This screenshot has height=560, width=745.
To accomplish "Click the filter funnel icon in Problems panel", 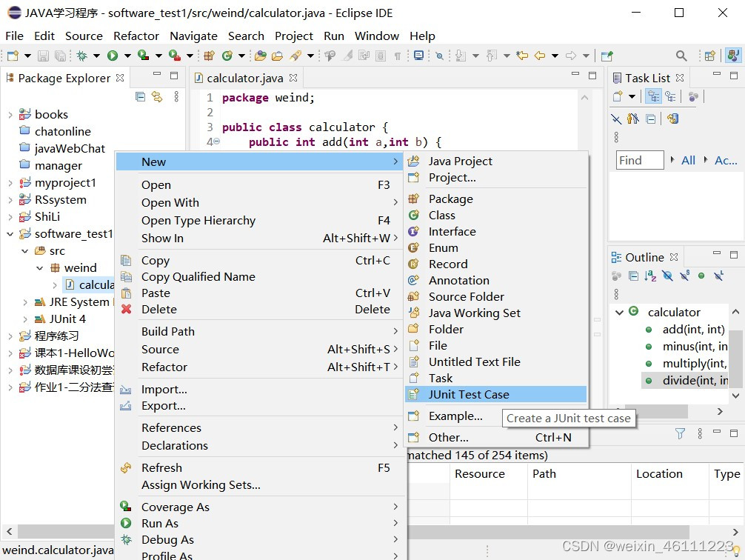I will (680, 433).
